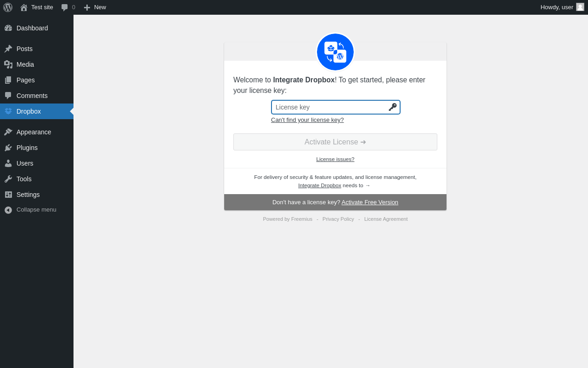This screenshot has height=368, width=588.
Task: Open the comments bubble icon in admin bar
Action: (65, 7)
